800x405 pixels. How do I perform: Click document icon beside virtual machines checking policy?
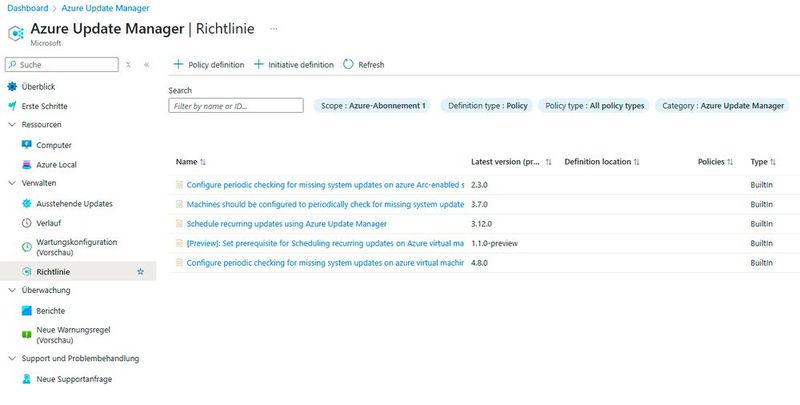pyautogui.click(x=179, y=263)
